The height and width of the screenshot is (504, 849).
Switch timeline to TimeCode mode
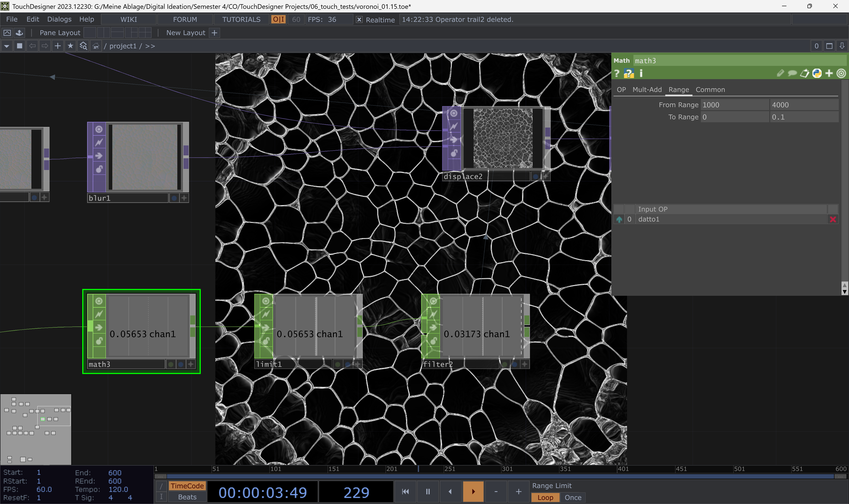pos(187,486)
